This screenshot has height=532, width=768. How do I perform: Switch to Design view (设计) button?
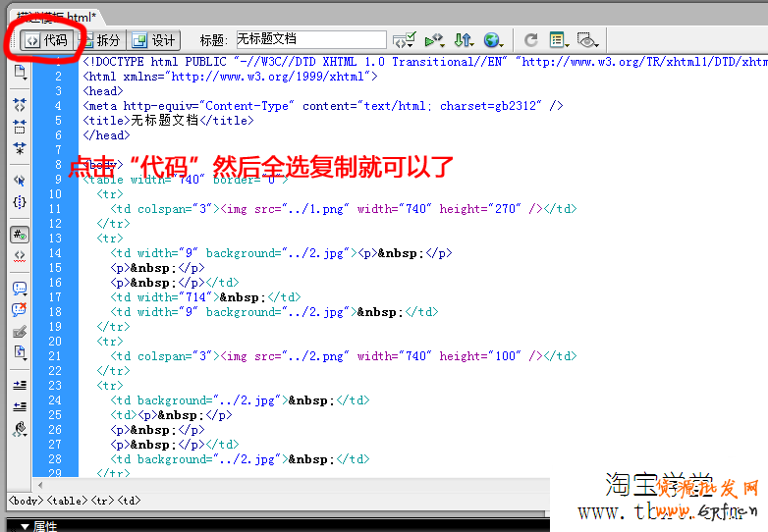(153, 40)
